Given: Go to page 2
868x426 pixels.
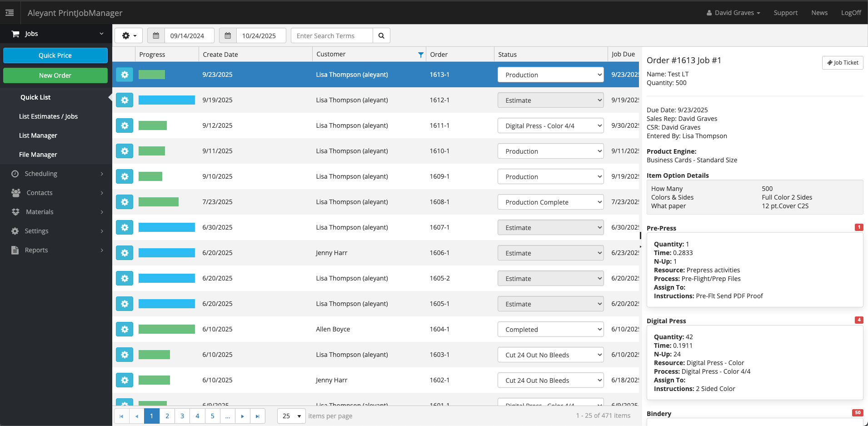Looking at the screenshot, I should pos(167,416).
